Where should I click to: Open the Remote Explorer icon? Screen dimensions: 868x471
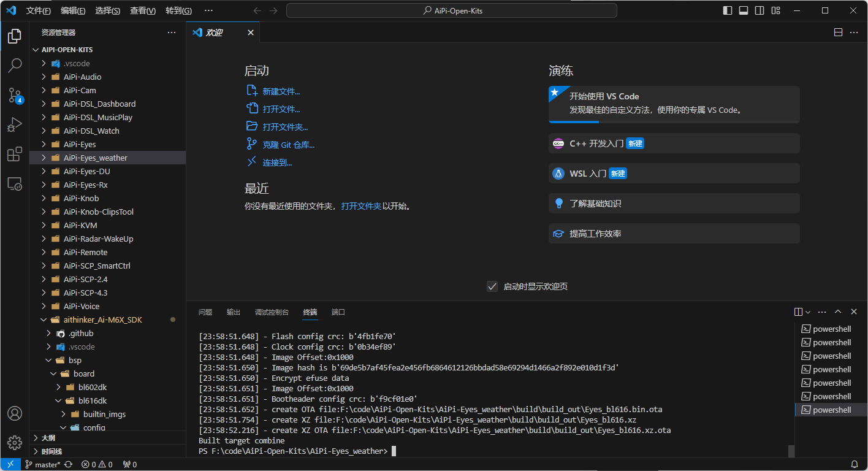click(x=15, y=183)
